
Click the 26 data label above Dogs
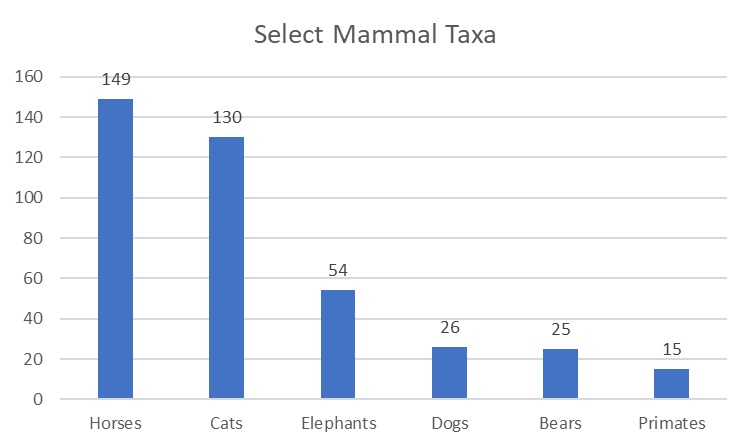click(x=449, y=328)
